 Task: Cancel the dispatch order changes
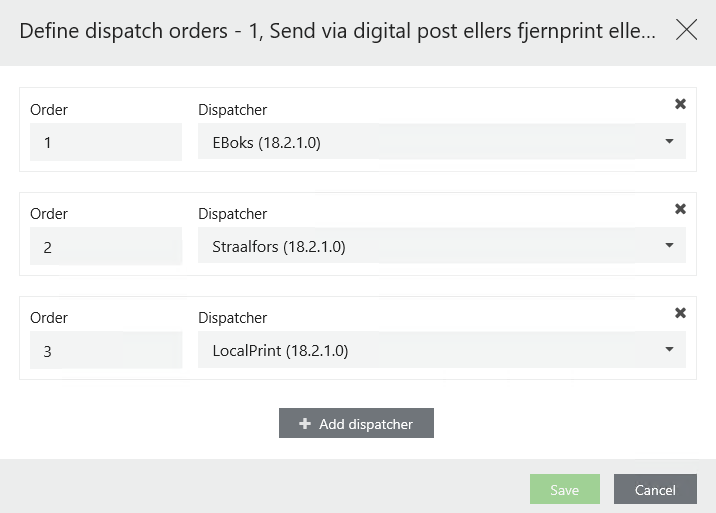655,489
